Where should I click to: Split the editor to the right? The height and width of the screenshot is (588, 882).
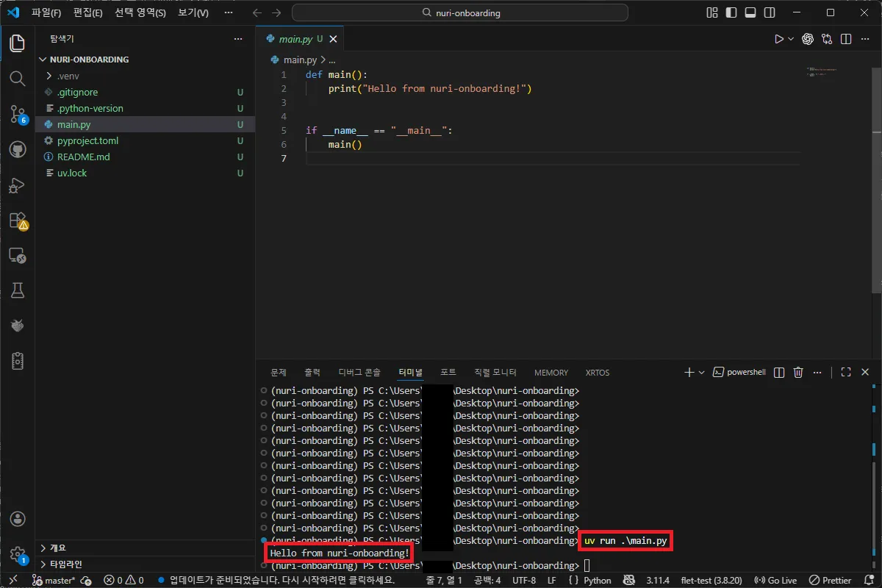[x=846, y=39]
